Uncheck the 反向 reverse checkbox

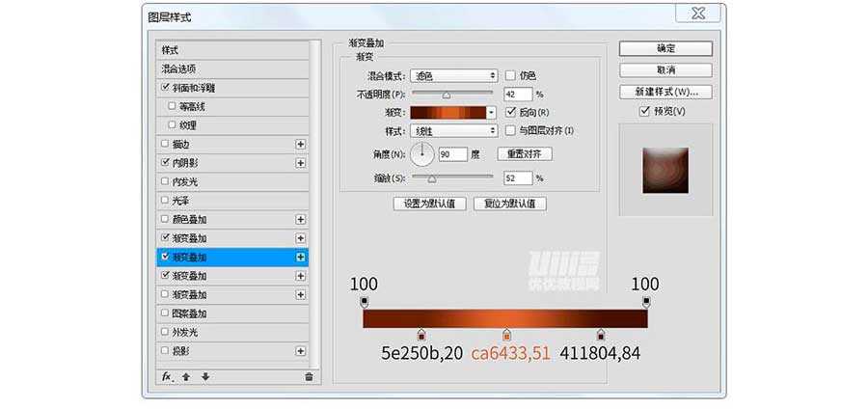click(511, 112)
